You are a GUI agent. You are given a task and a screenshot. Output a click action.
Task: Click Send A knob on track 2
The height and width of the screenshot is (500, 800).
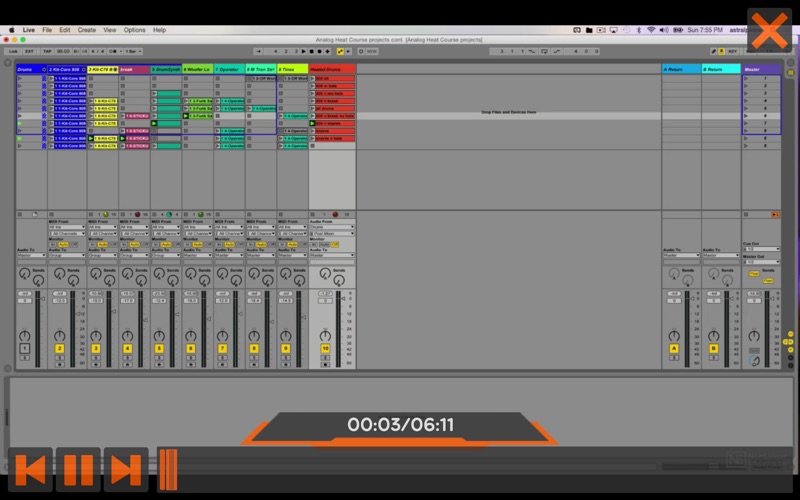click(x=60, y=274)
